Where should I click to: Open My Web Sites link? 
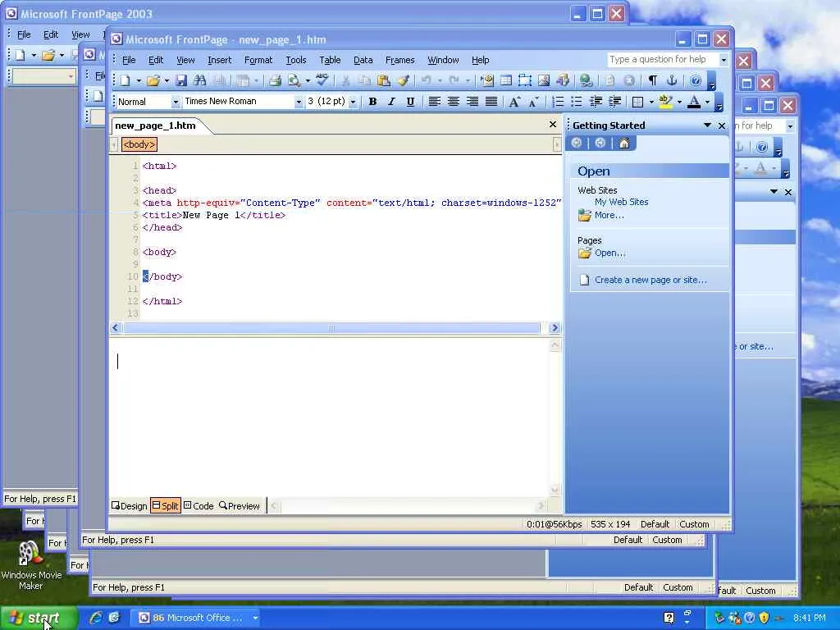tap(622, 202)
